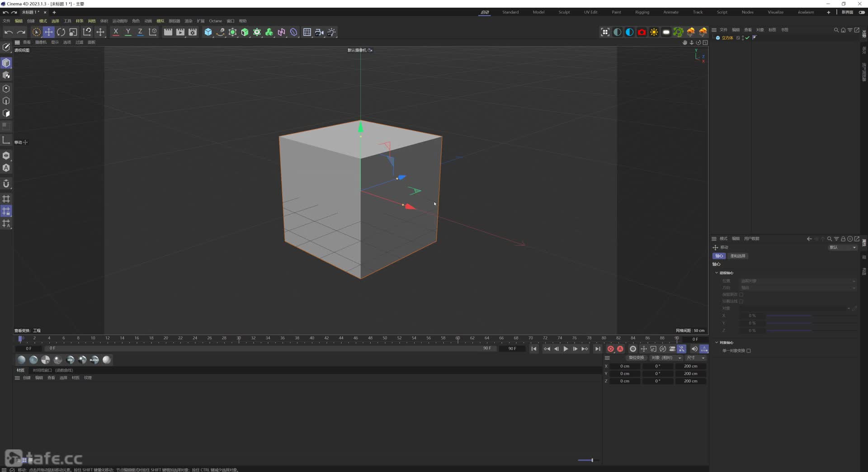Toggle Z axis lock
Image resolution: width=868 pixels, height=472 pixels.
tap(140, 32)
